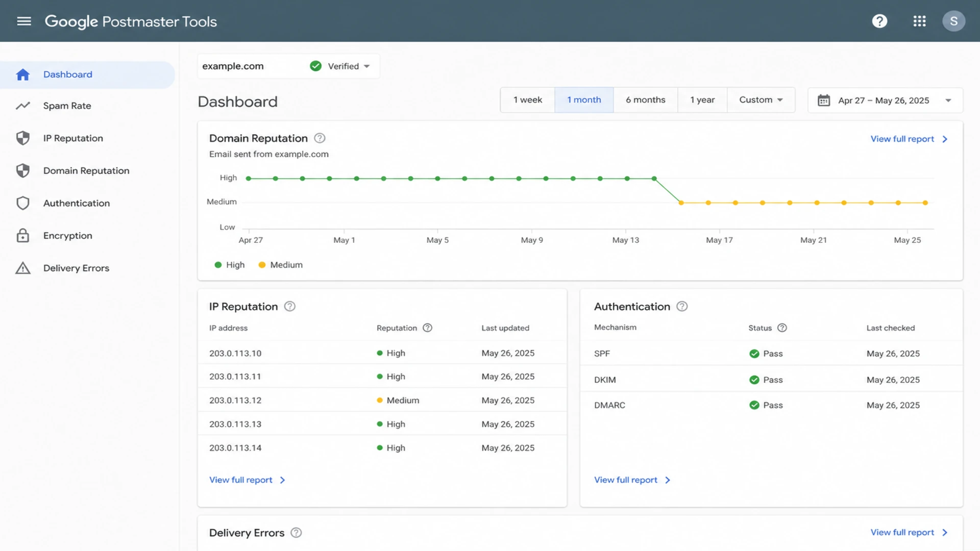Image resolution: width=980 pixels, height=551 pixels.
Task: Click the arrow beside Domain Reputation View full report
Action: (x=945, y=139)
